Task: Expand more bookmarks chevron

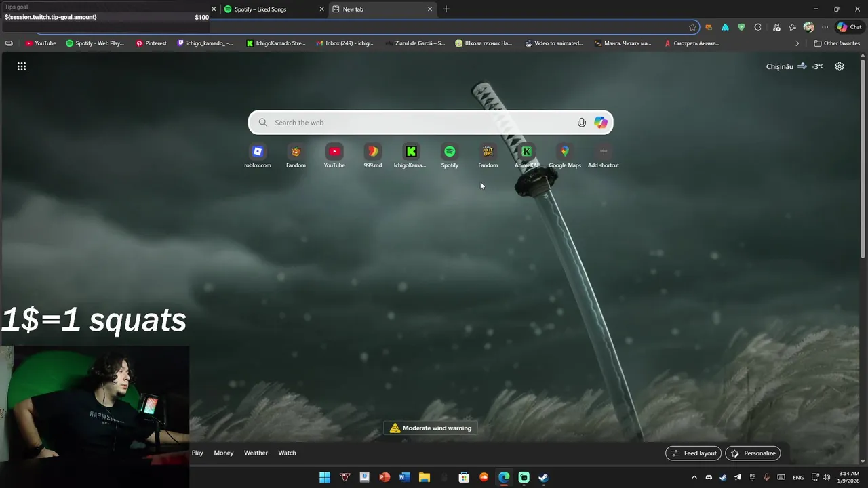Action: (797, 43)
